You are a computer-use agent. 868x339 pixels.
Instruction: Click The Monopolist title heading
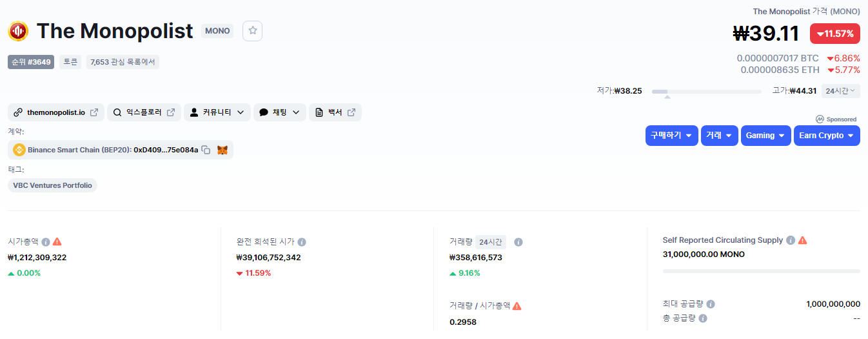tap(115, 31)
